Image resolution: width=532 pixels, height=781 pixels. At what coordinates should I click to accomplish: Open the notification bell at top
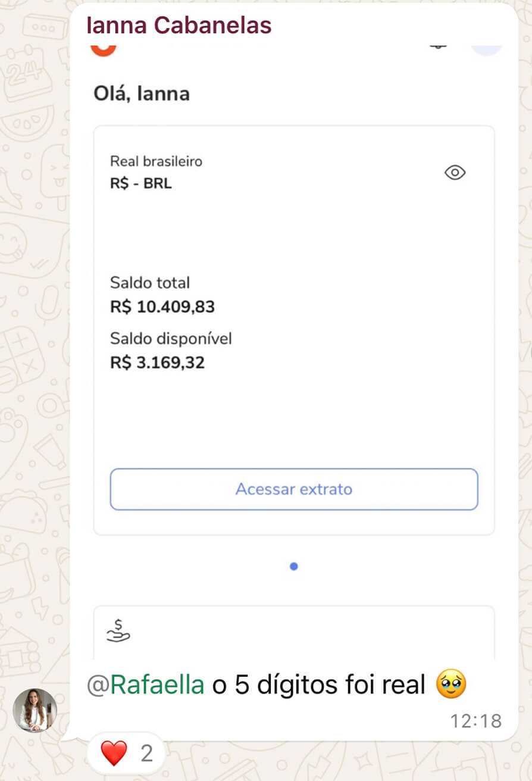pyautogui.click(x=438, y=46)
